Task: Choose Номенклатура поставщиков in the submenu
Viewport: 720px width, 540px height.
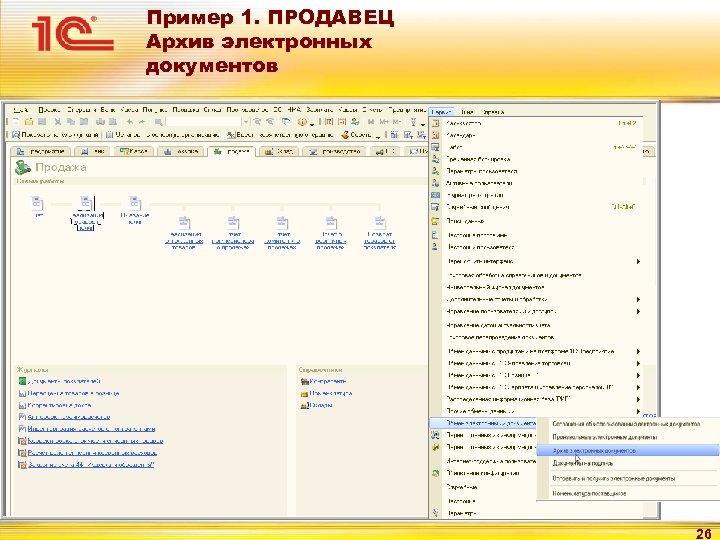Action: tap(589, 494)
